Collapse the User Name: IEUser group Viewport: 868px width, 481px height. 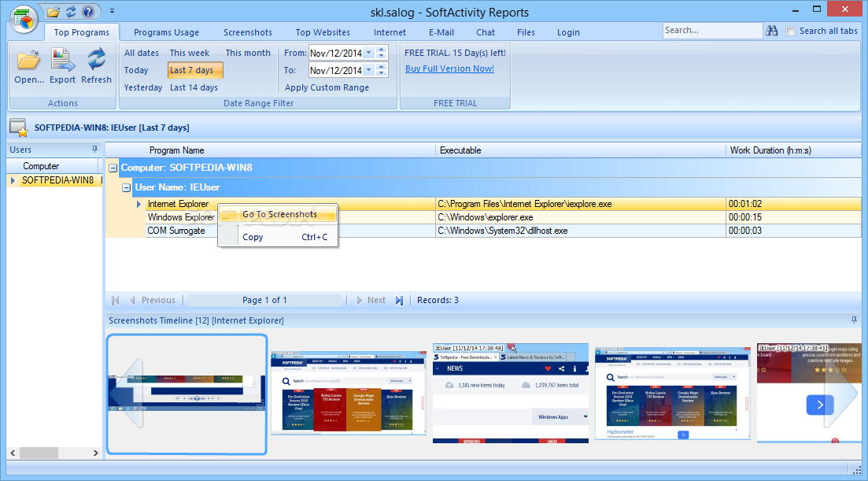tap(126, 187)
